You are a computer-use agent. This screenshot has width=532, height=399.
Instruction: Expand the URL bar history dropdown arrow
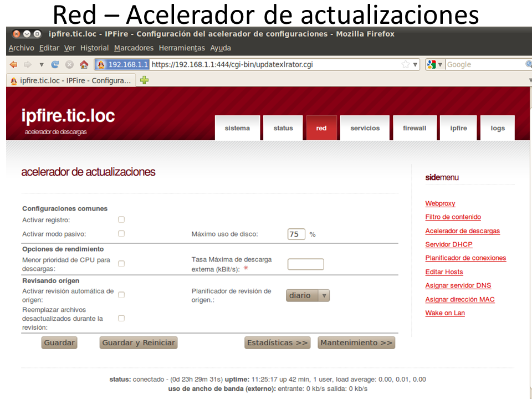coord(415,64)
